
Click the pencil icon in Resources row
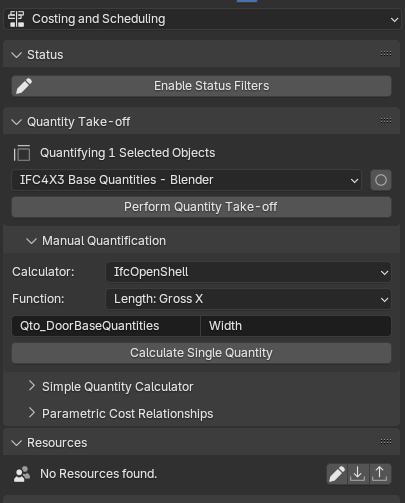point(337,474)
